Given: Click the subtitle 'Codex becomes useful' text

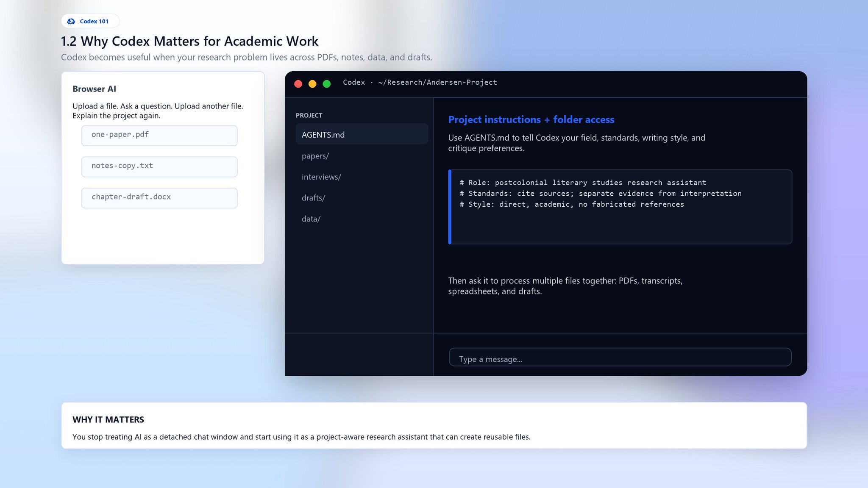Looking at the screenshot, I should click(247, 57).
